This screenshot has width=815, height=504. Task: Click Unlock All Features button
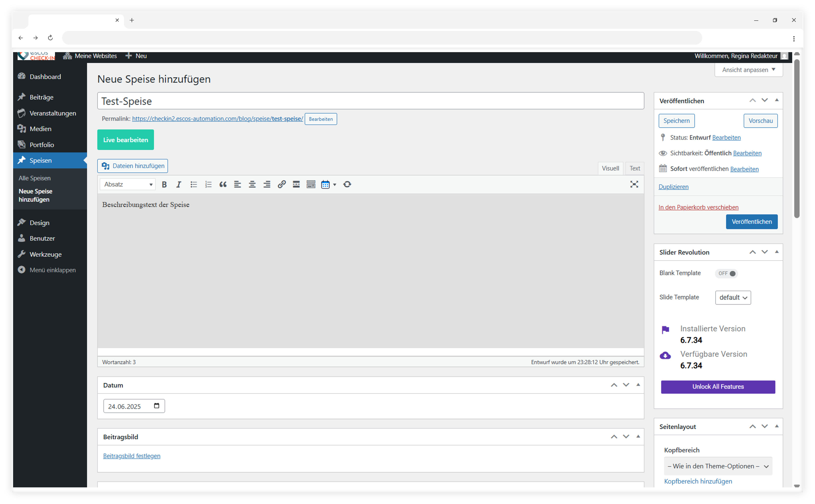[x=718, y=387]
